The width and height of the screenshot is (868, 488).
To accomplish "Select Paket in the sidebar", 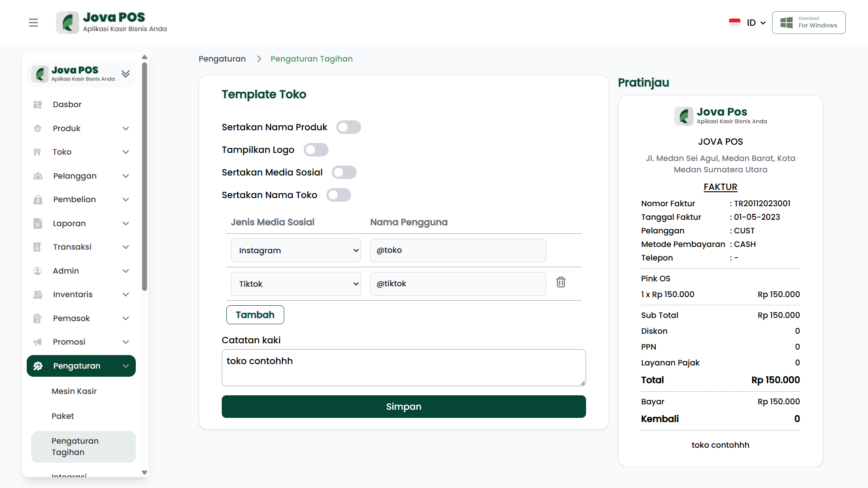I will 62,416.
